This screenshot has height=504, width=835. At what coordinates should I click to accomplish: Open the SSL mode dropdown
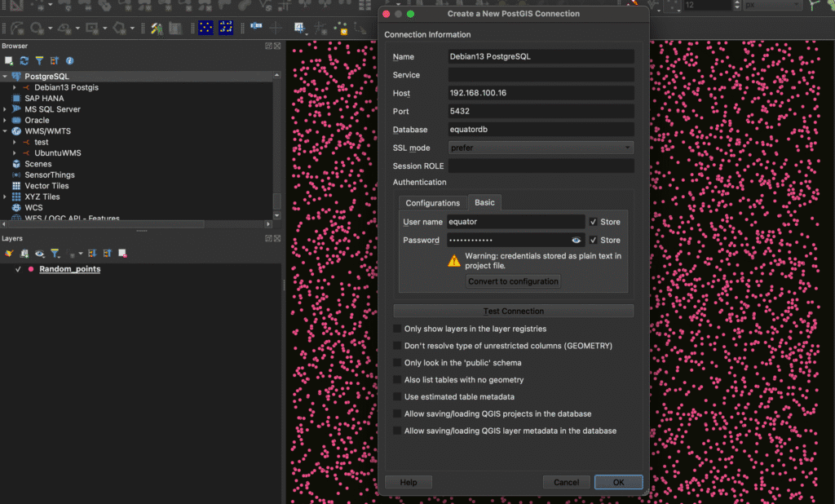click(x=541, y=148)
